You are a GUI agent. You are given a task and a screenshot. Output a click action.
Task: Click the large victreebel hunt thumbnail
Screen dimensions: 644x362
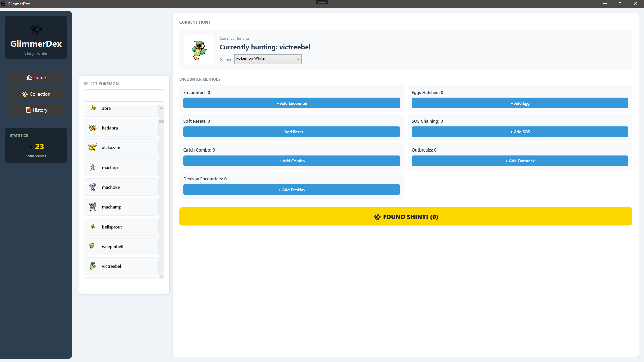199,50
